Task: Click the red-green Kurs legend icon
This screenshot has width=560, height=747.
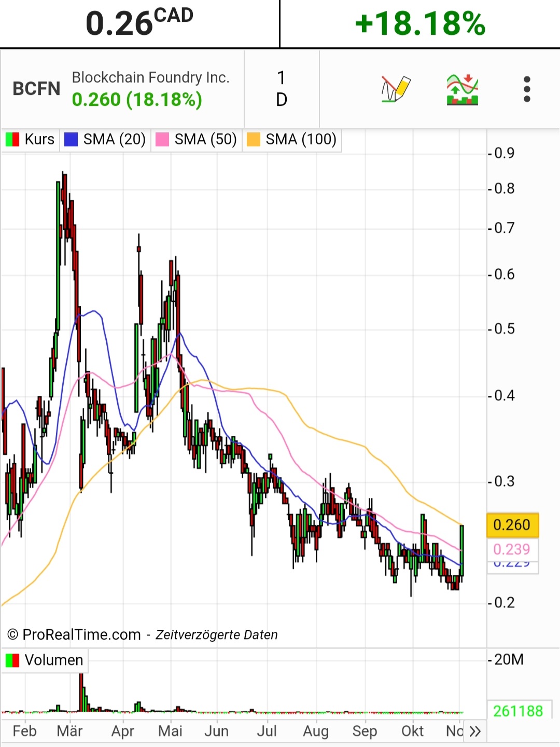Action: (x=12, y=140)
